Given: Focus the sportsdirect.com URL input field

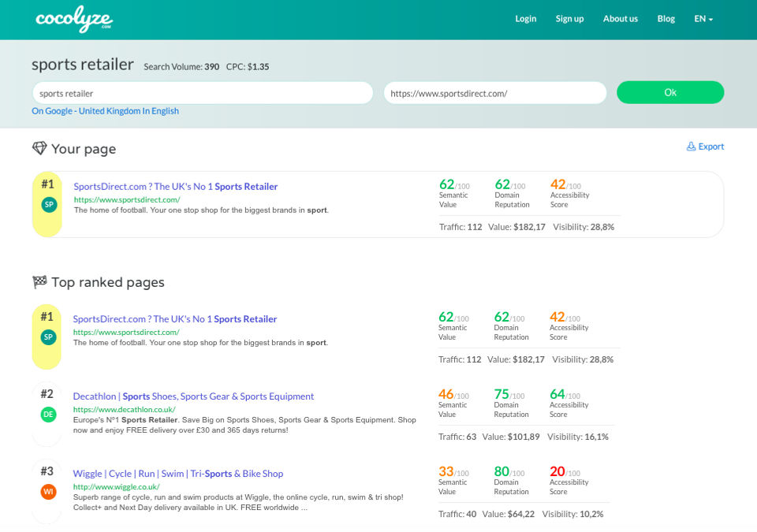Looking at the screenshot, I should pos(495,93).
